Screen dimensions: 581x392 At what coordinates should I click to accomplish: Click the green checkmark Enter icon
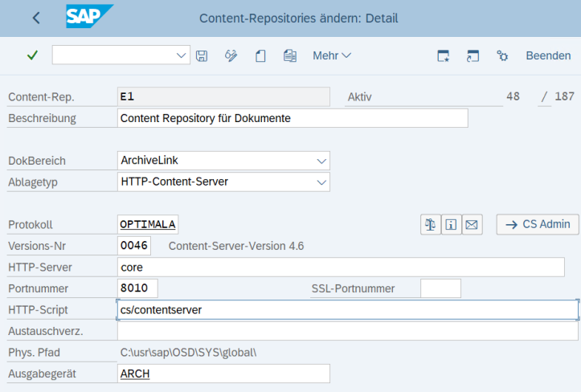click(x=32, y=55)
